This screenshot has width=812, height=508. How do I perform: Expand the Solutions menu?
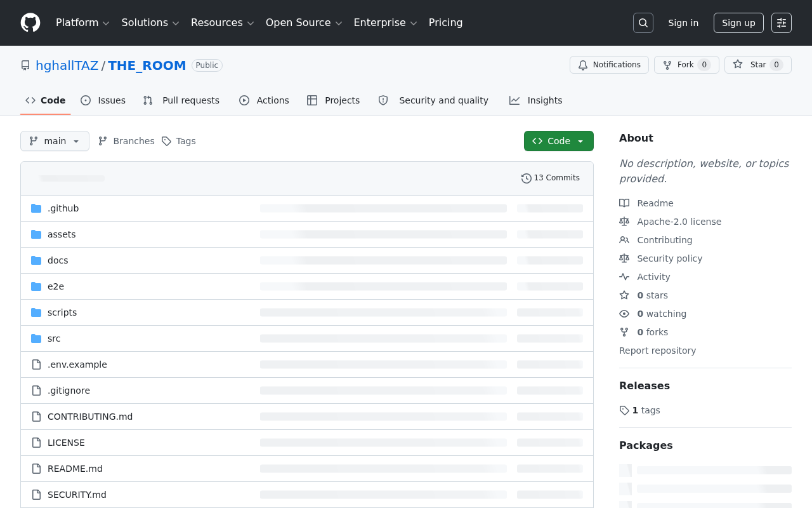click(x=150, y=23)
